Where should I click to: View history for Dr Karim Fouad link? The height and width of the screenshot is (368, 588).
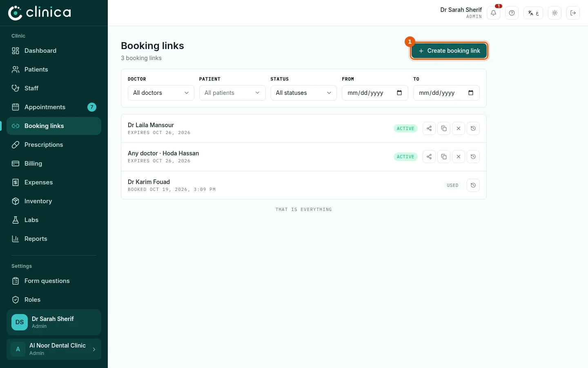pos(473,185)
